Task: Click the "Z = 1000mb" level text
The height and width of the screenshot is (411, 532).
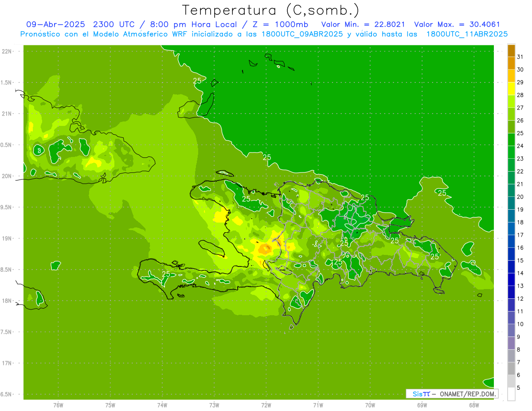Action: point(281,24)
